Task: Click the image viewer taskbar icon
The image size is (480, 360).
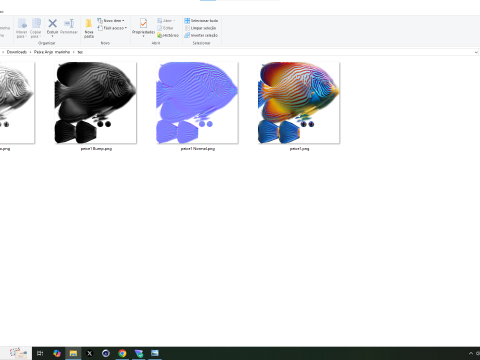Action: point(155,353)
